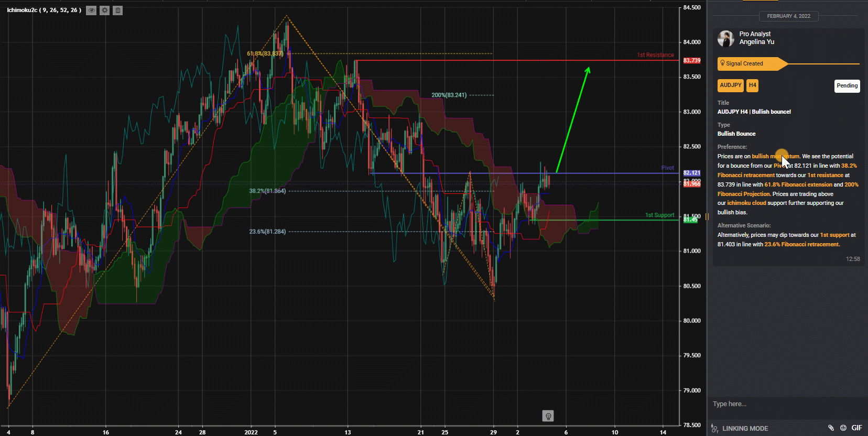
Task: Hide the Ichimoku2c indicator with the eye icon
Action: (91, 10)
